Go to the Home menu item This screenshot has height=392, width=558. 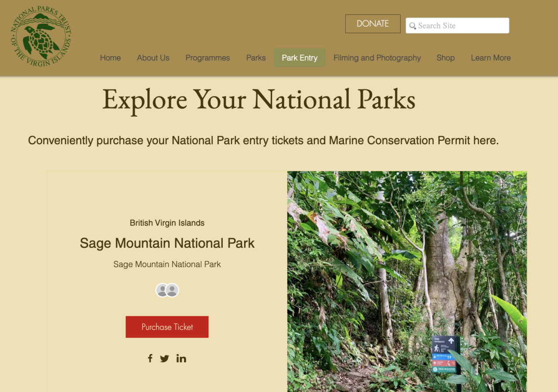pos(110,58)
